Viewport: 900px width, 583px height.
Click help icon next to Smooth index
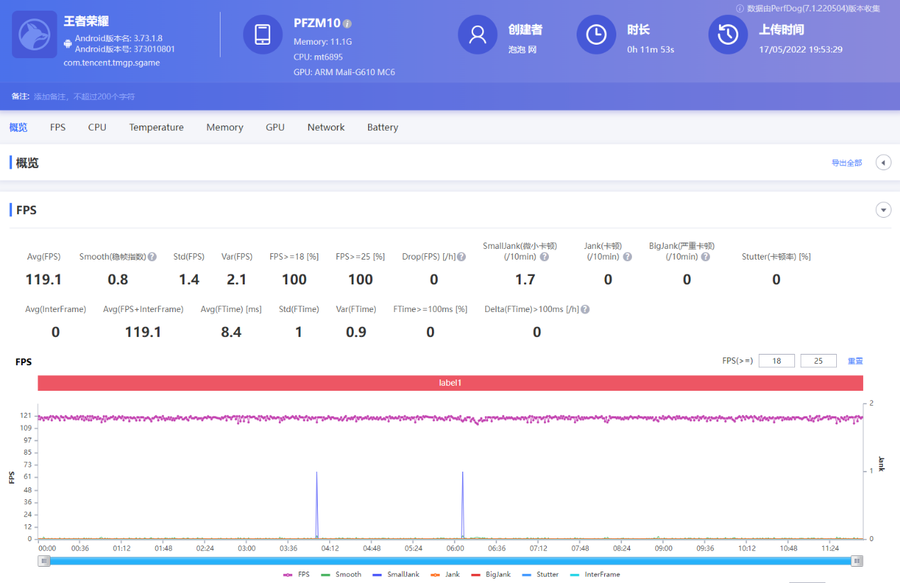pos(152,257)
